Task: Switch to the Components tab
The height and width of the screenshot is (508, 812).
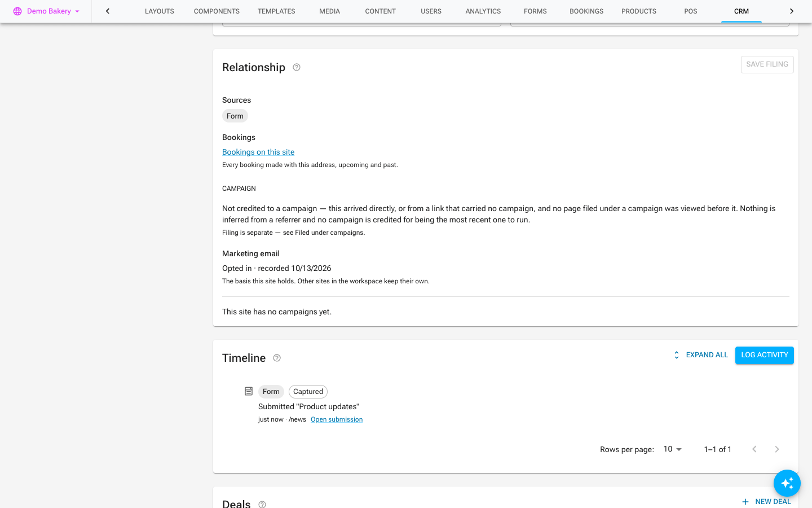Action: (x=217, y=11)
